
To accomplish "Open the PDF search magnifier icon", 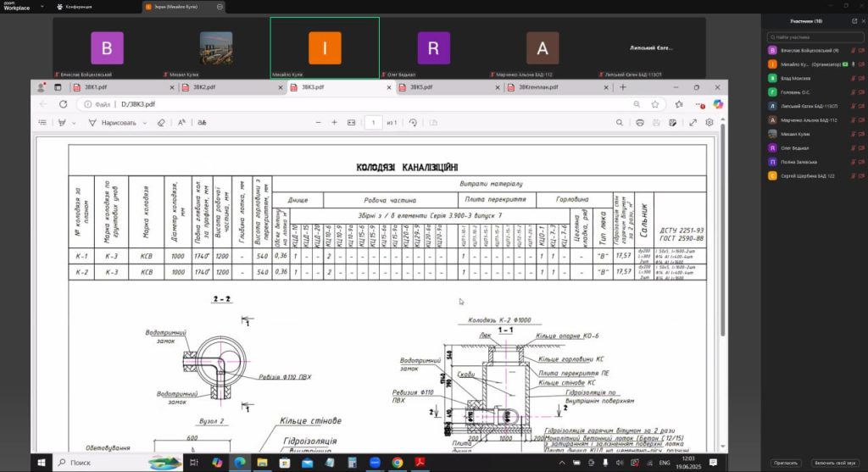I will coord(618,123).
